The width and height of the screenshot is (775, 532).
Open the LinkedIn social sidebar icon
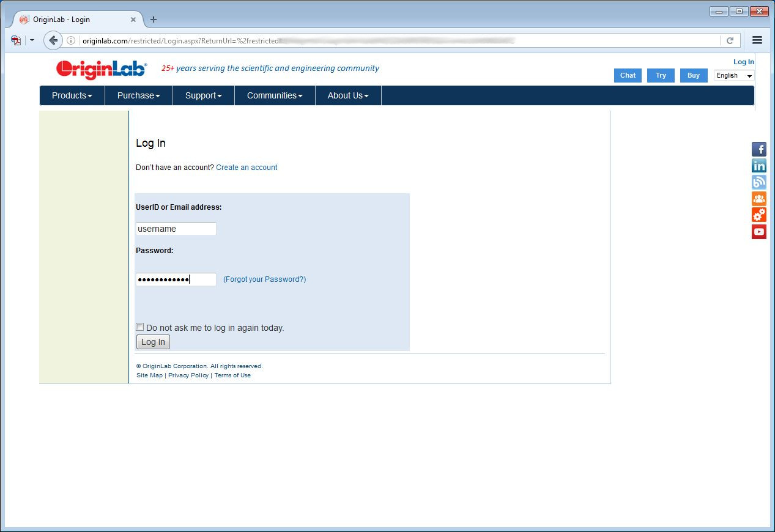pyautogui.click(x=758, y=166)
